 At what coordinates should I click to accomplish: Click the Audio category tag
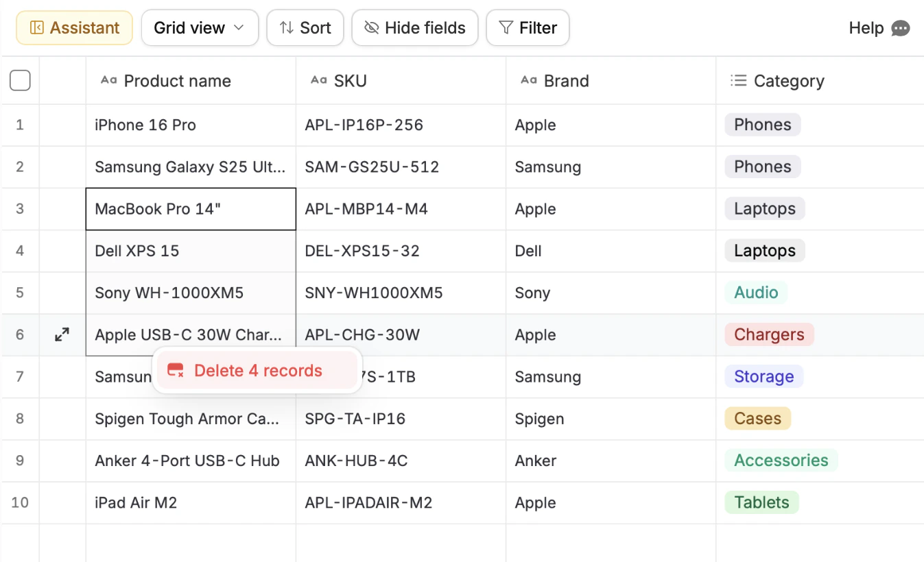coord(756,293)
